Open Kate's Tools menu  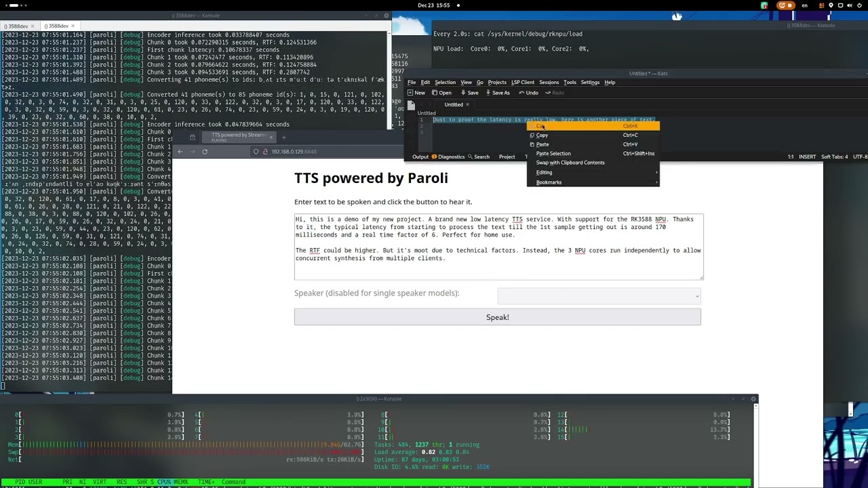pos(570,83)
